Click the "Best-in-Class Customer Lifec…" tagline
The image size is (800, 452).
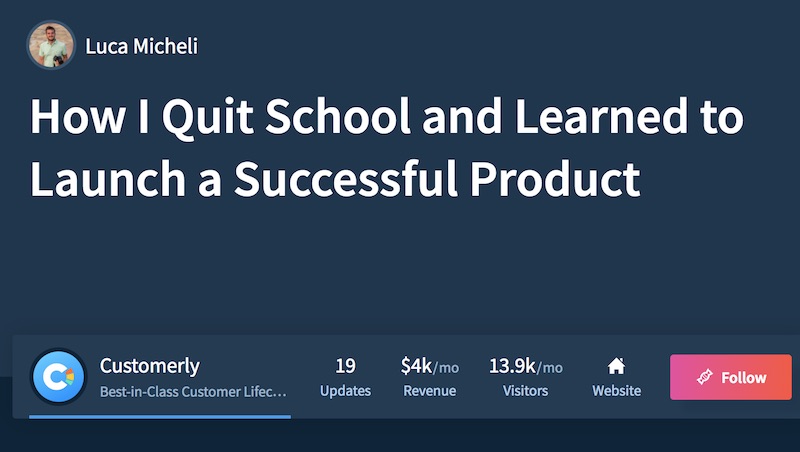tap(193, 392)
